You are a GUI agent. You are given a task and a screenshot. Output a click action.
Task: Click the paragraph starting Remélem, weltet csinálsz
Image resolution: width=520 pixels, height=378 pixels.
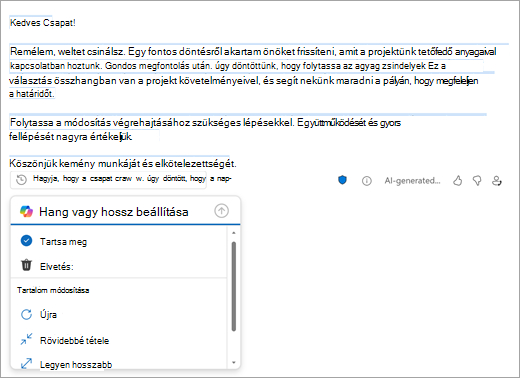[x=253, y=73]
